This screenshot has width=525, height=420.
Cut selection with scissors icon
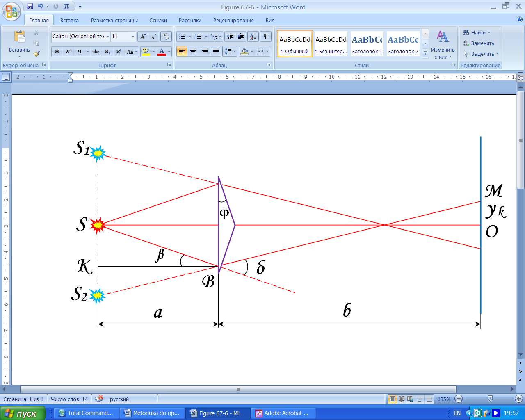coord(37,33)
